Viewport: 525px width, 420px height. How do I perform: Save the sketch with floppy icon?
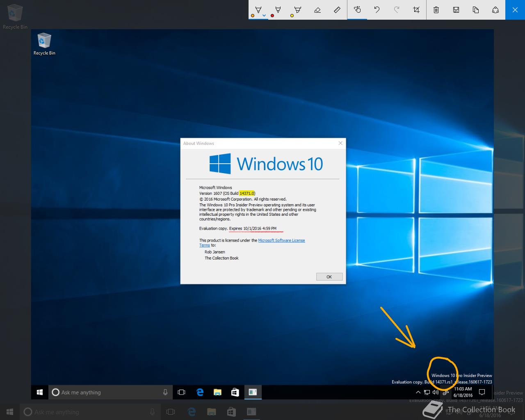click(456, 10)
